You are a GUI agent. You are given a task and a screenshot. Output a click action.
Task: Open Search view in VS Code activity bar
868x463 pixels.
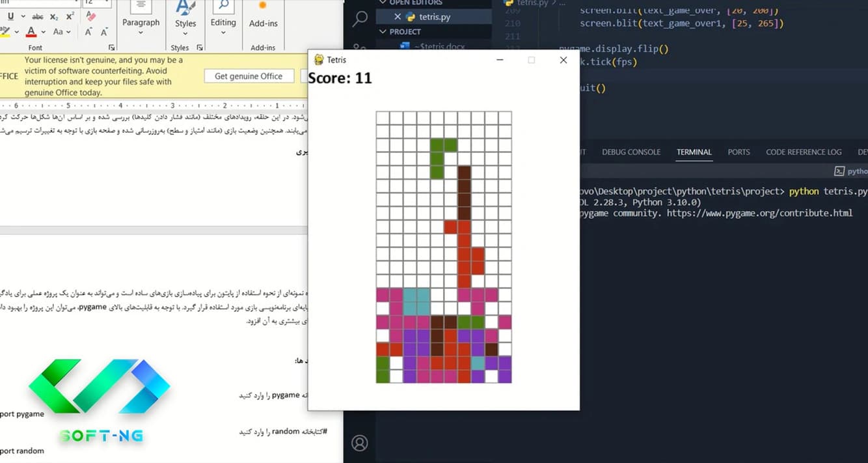coord(360,18)
